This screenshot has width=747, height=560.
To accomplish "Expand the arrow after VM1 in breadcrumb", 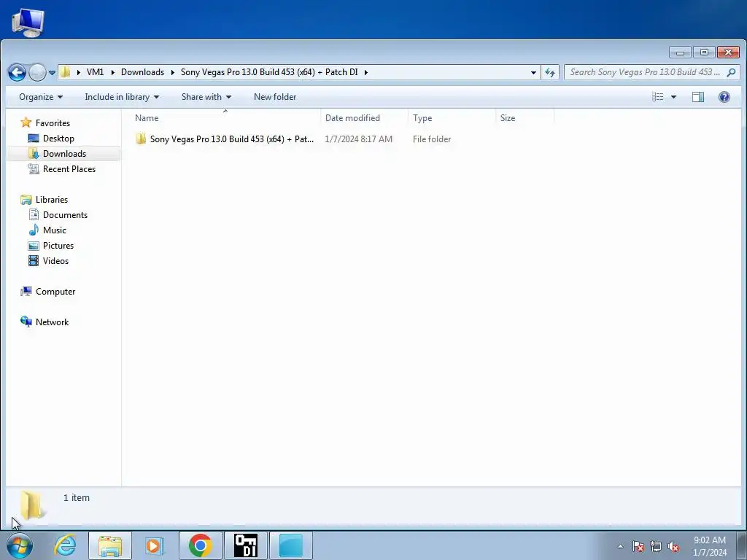I will click(x=113, y=72).
